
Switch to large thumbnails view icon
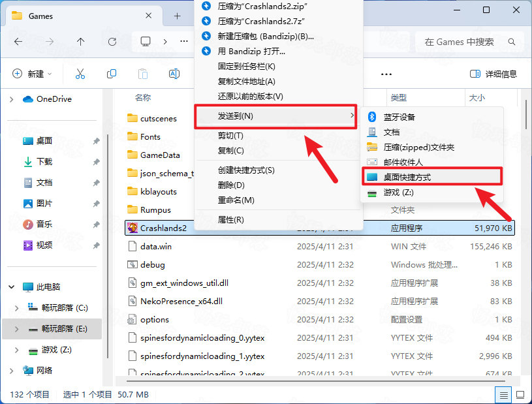[x=520, y=395]
